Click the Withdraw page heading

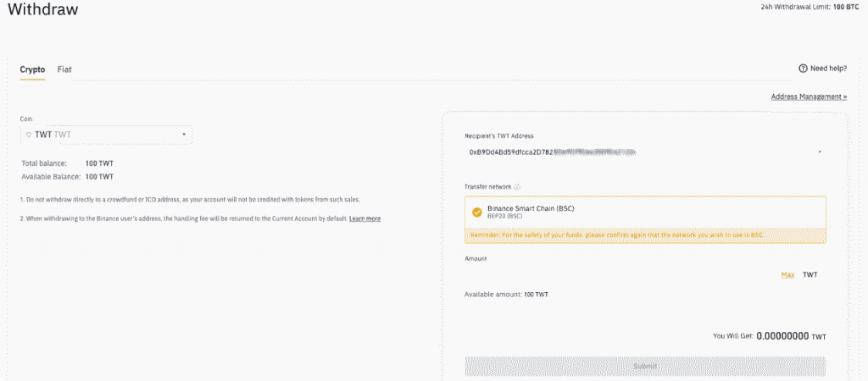pyautogui.click(x=42, y=10)
